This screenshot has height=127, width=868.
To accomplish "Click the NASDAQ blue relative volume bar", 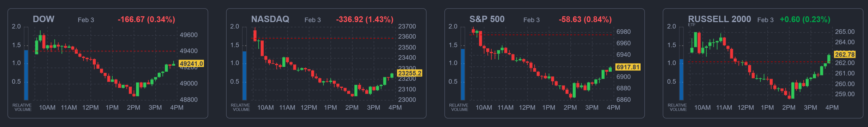I will pyautogui.click(x=244, y=76).
